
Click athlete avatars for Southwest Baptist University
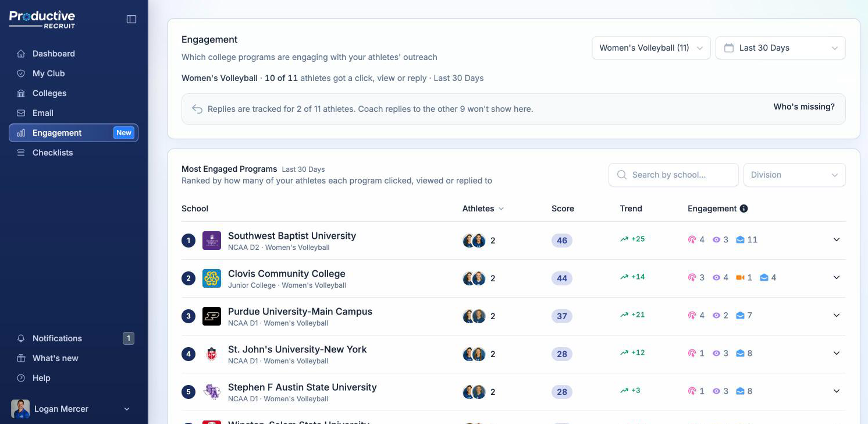474,241
